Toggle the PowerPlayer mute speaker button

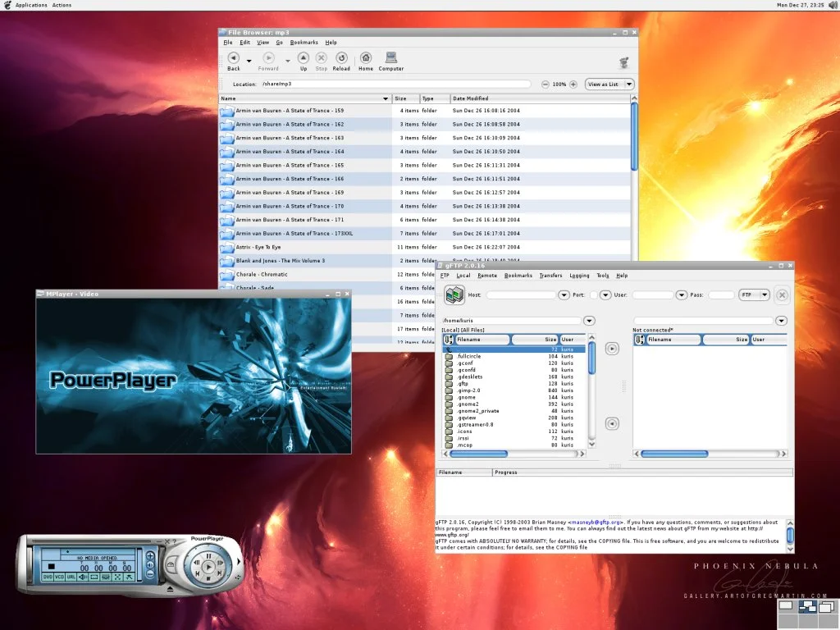pos(83,577)
